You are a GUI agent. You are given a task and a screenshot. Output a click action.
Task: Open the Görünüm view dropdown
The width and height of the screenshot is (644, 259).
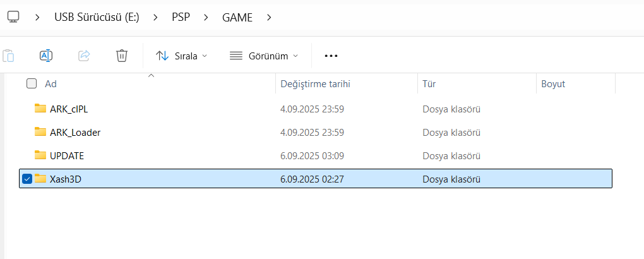pyautogui.click(x=264, y=56)
